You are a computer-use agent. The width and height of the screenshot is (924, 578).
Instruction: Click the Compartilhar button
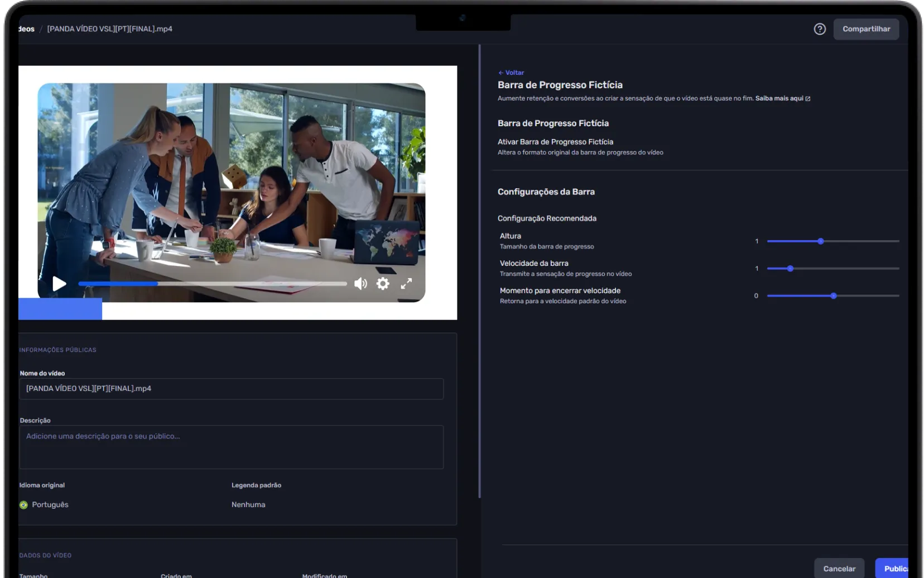click(866, 29)
